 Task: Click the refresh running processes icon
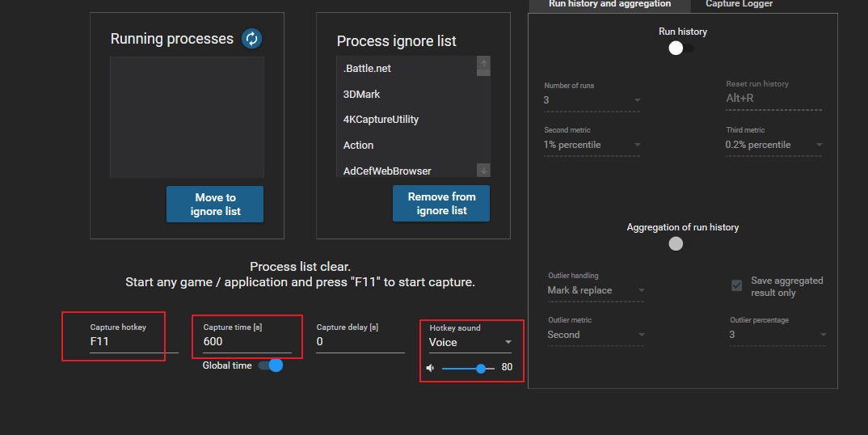point(252,38)
